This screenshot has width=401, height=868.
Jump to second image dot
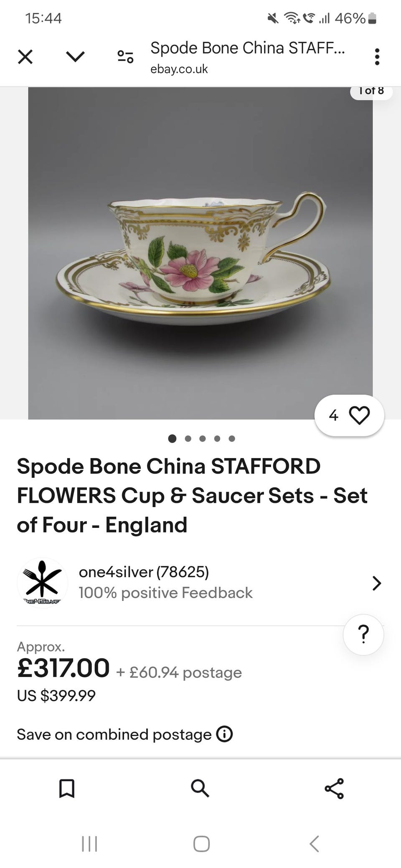pyautogui.click(x=188, y=439)
